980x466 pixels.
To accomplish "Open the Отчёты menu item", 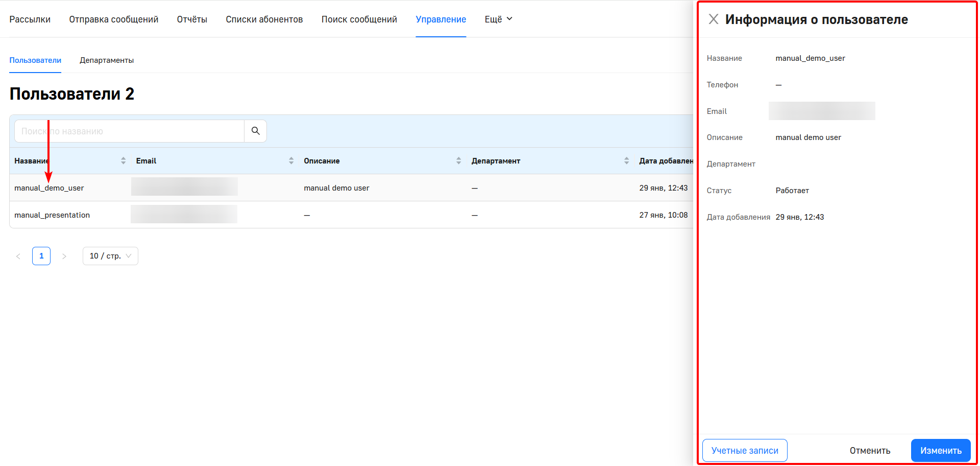I will [192, 19].
